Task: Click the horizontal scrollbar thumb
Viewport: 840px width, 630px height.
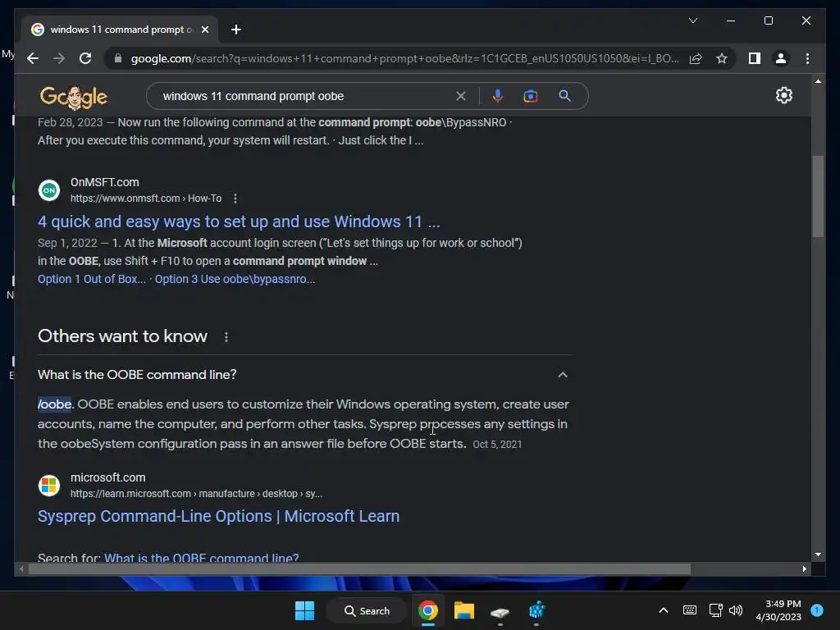Action: point(359,569)
